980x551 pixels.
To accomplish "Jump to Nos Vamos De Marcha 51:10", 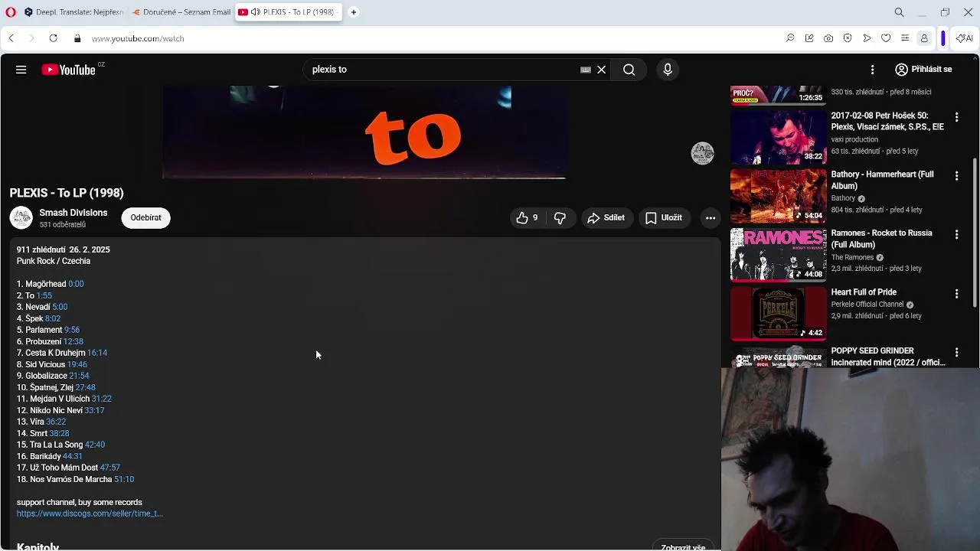I will 124,479.
